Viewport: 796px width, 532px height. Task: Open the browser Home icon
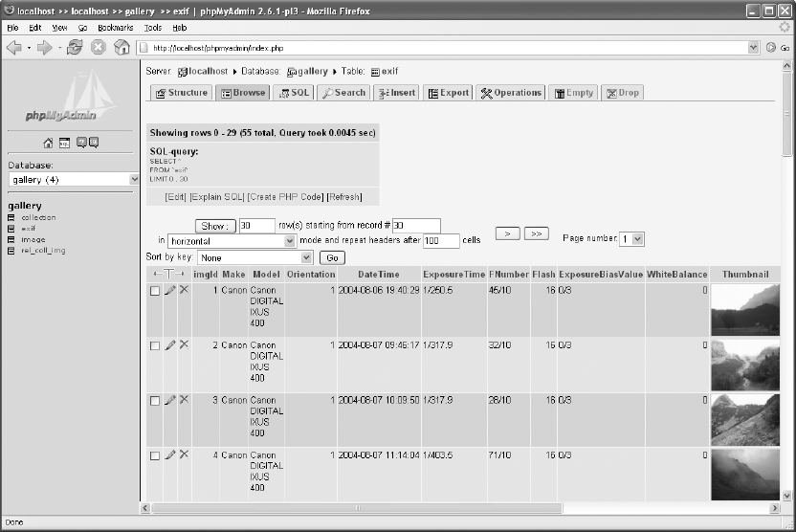coord(122,48)
